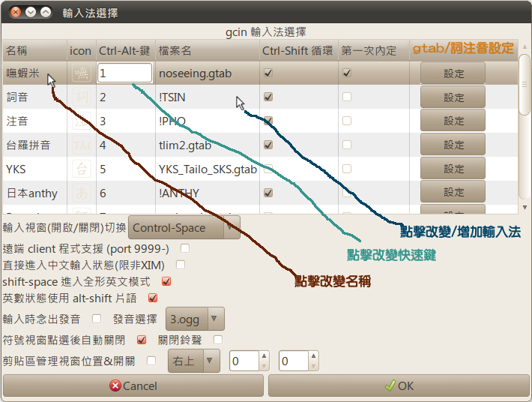Image resolution: width=532 pixels, height=402 pixels.
Task: Open the 3.ogg sound selection dropdown
Action: pos(195,319)
